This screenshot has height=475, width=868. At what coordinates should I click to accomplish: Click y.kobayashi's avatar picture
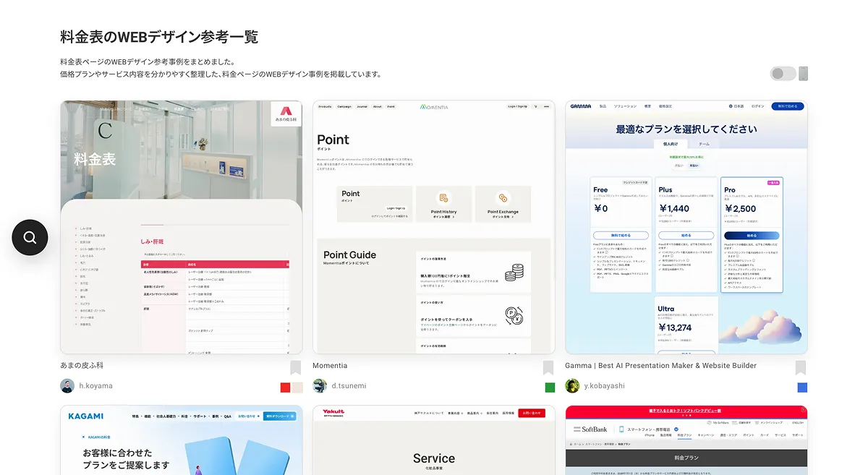[572, 385]
